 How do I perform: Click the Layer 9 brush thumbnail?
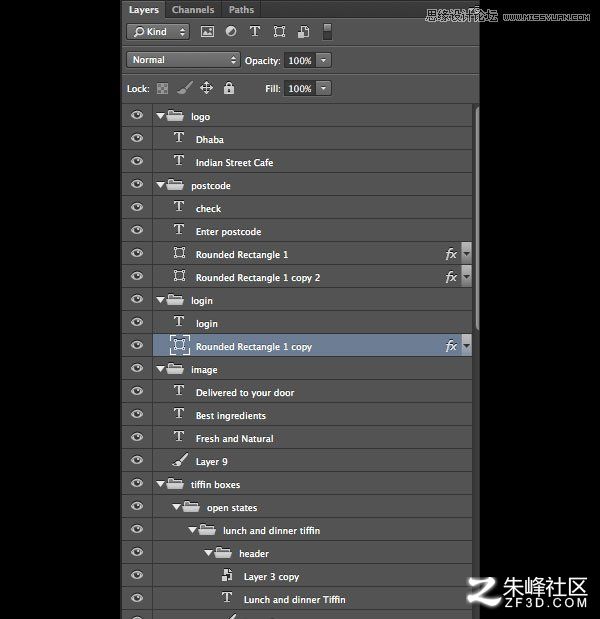pyautogui.click(x=180, y=460)
